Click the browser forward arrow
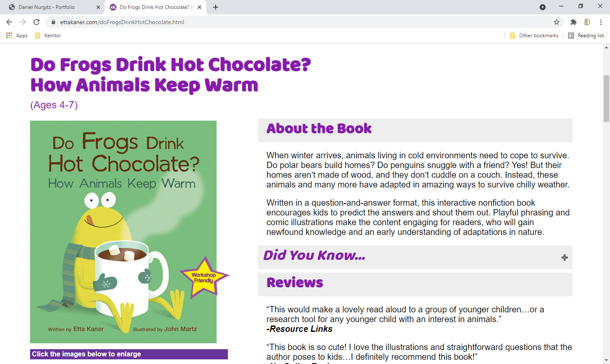 point(23,22)
